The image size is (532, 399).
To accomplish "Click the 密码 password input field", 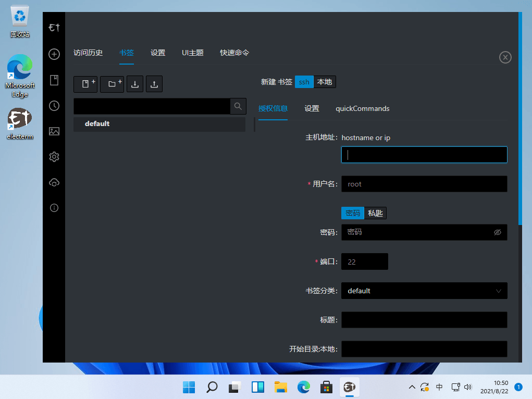I will [x=424, y=232].
